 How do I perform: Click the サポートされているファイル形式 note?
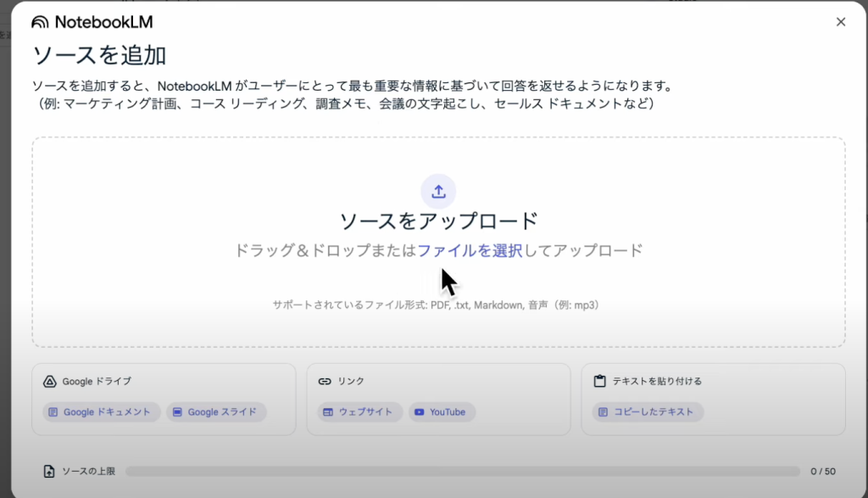(437, 305)
